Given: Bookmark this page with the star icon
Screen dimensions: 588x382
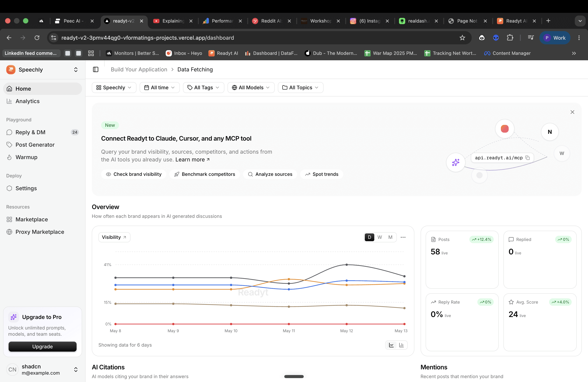Looking at the screenshot, I should click(462, 38).
